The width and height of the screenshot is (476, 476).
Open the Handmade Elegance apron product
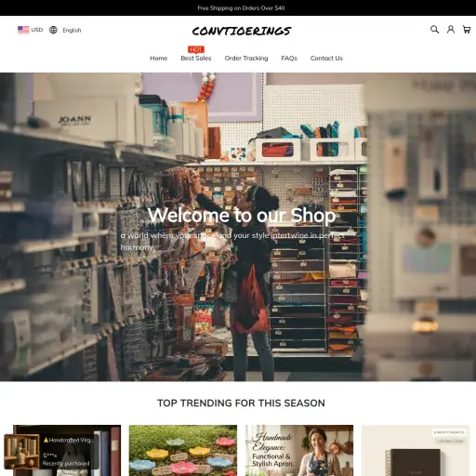point(299,450)
